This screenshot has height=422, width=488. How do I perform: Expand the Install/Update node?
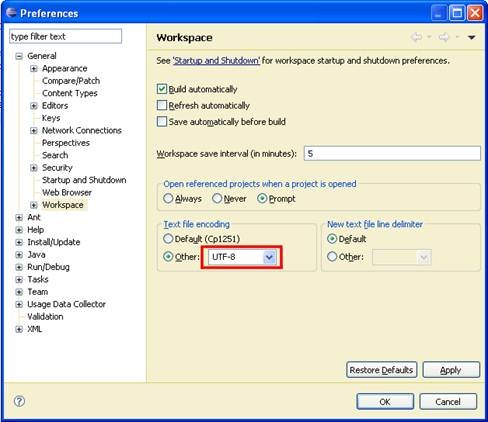(19, 242)
